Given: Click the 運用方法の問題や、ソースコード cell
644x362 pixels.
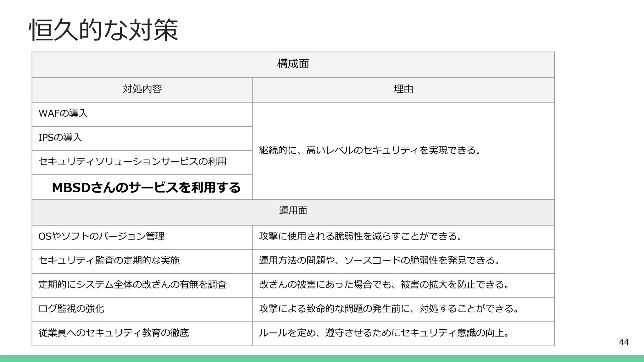Looking at the screenshot, I should tap(403, 261).
